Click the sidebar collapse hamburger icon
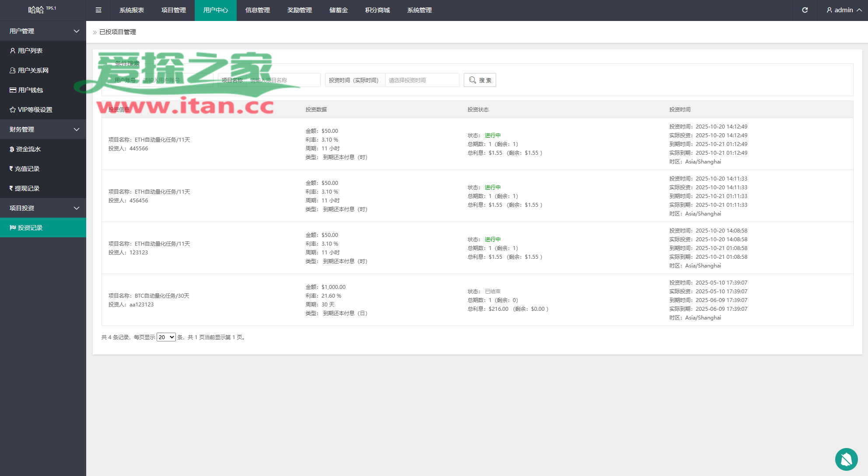 (98, 10)
